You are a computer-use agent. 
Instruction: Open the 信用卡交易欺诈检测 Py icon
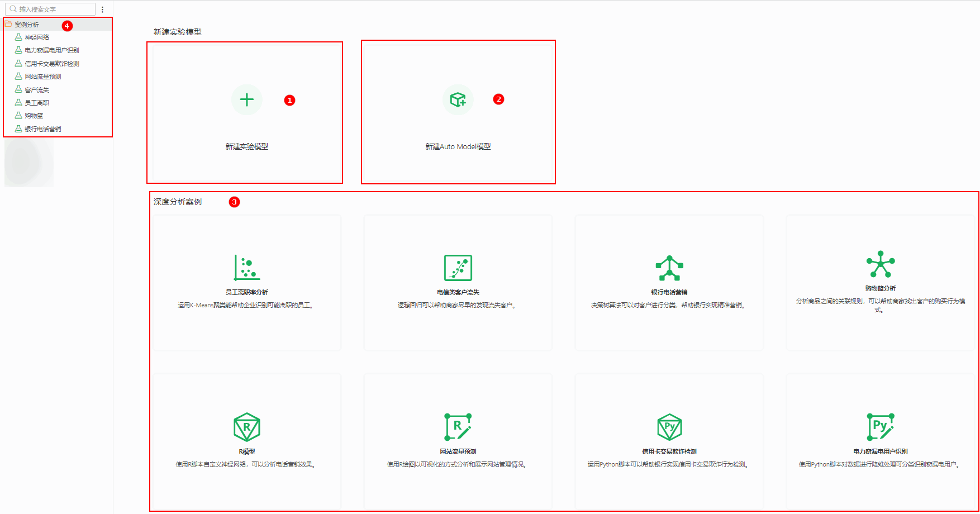[669, 427]
